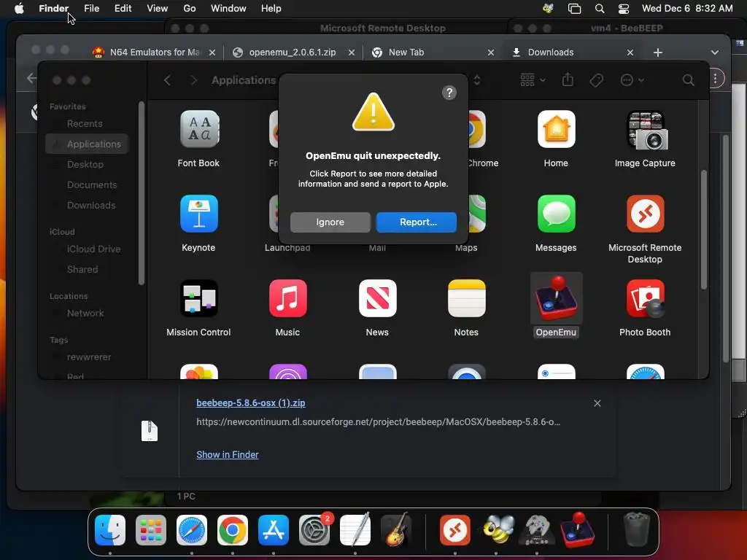Click Finder view switcher up-down arrows
Screen dimensions: 747x560
pyautogui.click(x=477, y=80)
